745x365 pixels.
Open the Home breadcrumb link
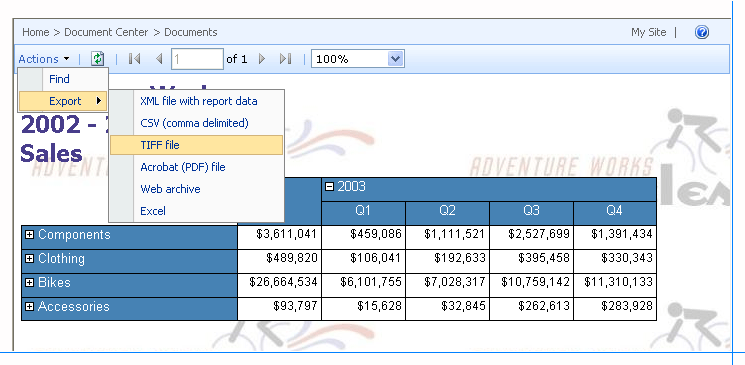(36, 32)
